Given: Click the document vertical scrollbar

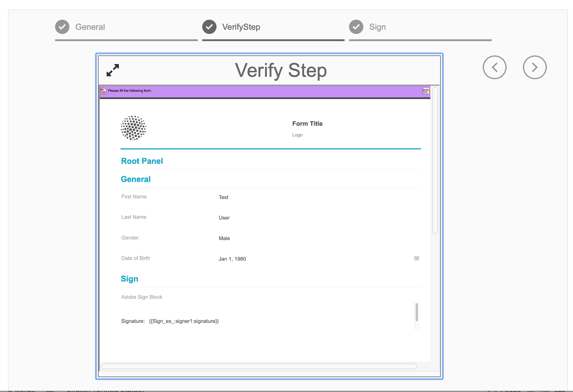Looking at the screenshot, I should 435,161.
